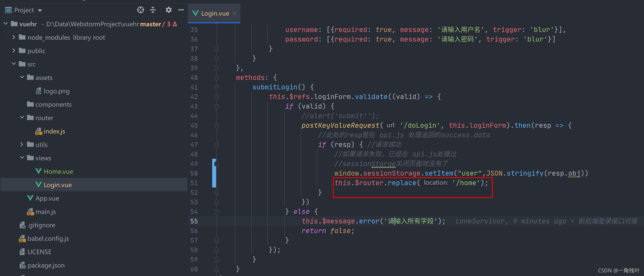
Task: Click the Vue icon next to Home.vue
Action: 39,171
